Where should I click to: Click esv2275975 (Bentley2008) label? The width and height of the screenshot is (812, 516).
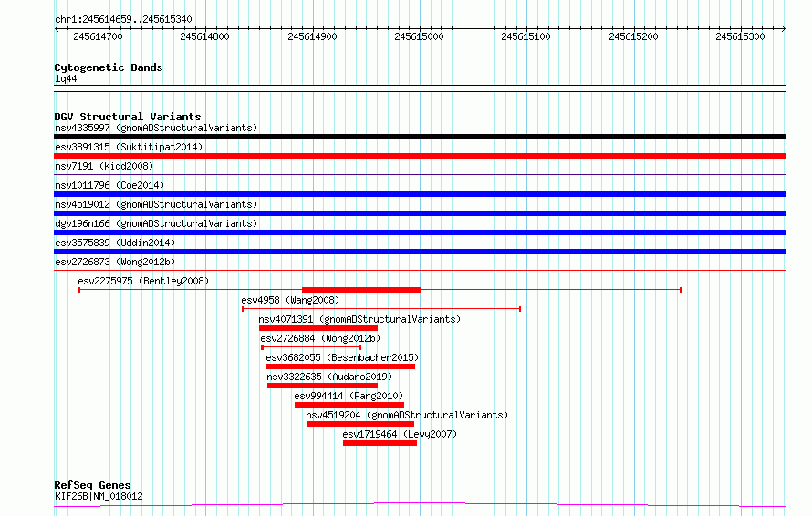(x=143, y=281)
